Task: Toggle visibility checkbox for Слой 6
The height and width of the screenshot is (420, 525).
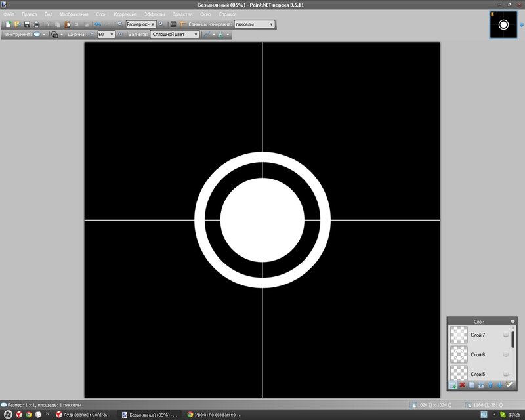Action: [x=505, y=354]
